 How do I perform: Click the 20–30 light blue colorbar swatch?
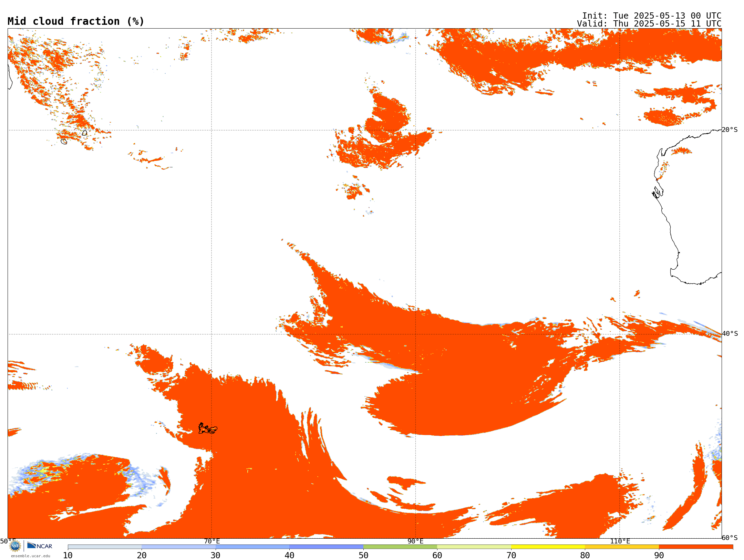[x=178, y=547]
